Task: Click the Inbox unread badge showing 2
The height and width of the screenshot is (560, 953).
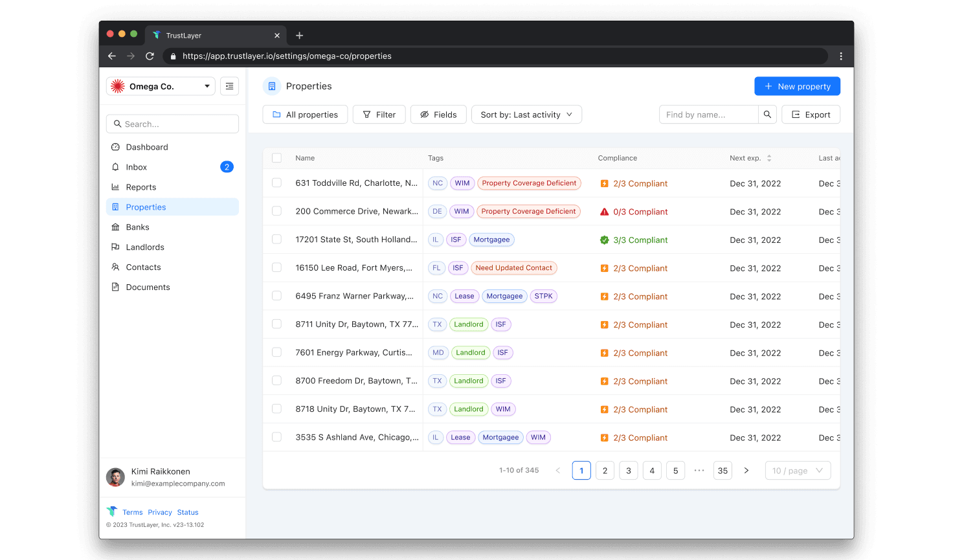Action: 227,167
